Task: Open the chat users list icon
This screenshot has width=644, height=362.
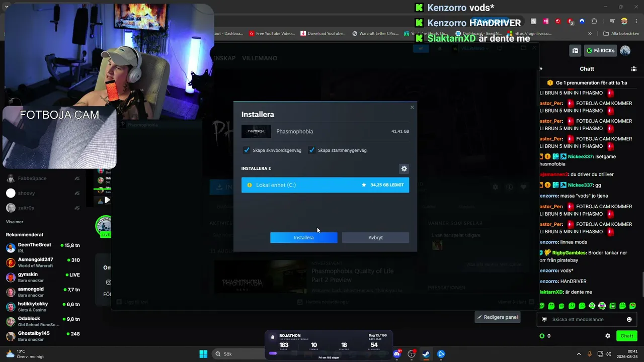Action: pyautogui.click(x=634, y=69)
